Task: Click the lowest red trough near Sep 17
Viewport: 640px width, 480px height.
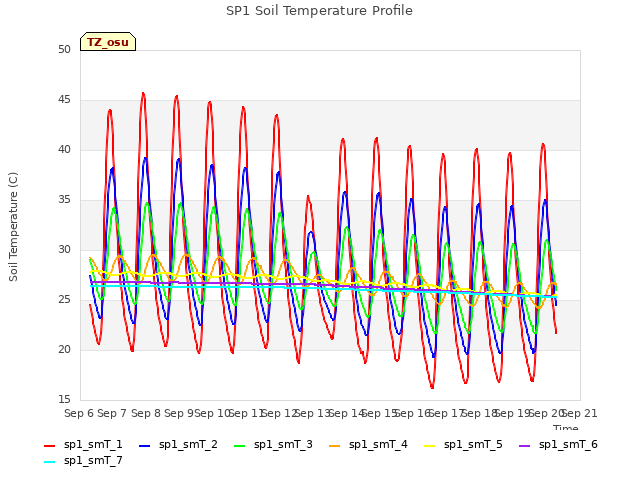Action: (432, 387)
